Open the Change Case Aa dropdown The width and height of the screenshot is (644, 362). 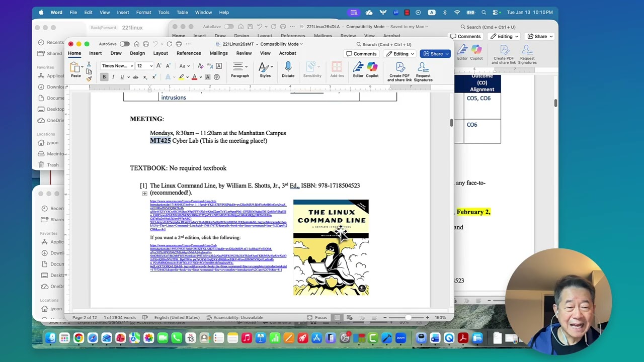pyautogui.click(x=184, y=66)
